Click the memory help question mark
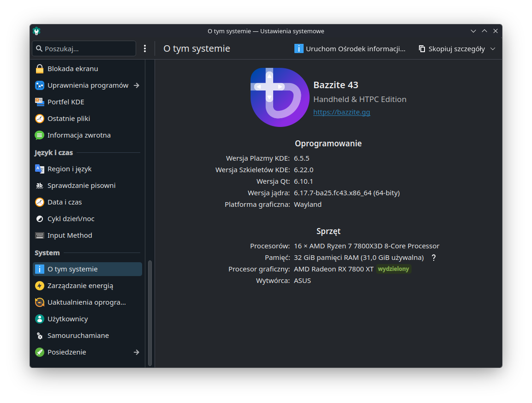Image resolution: width=532 pixels, height=403 pixels. tap(433, 258)
